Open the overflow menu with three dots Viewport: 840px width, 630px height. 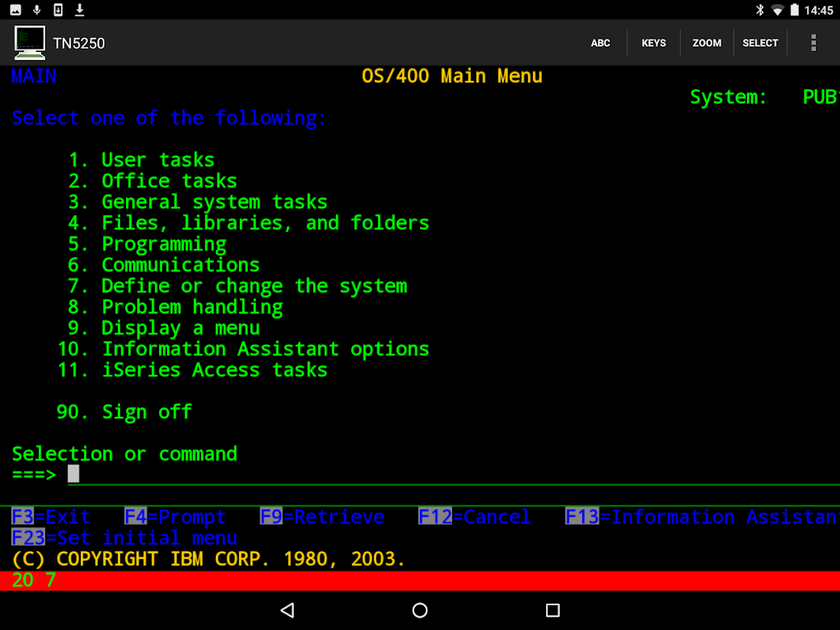(x=813, y=42)
